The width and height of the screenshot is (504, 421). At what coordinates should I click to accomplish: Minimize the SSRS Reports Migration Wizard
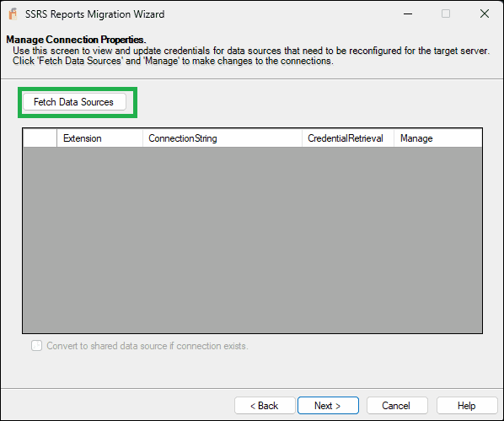pos(408,13)
